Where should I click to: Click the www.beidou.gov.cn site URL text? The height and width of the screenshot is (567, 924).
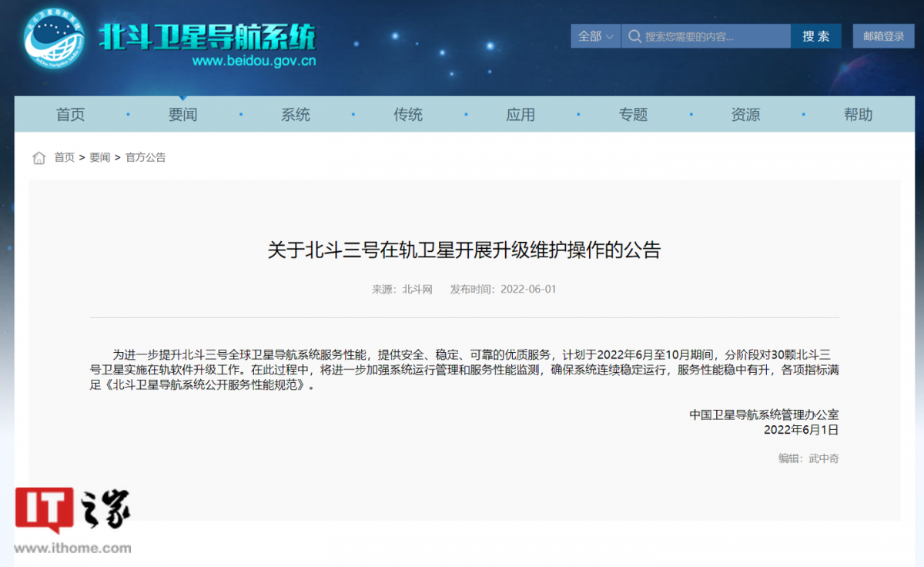pyautogui.click(x=253, y=62)
